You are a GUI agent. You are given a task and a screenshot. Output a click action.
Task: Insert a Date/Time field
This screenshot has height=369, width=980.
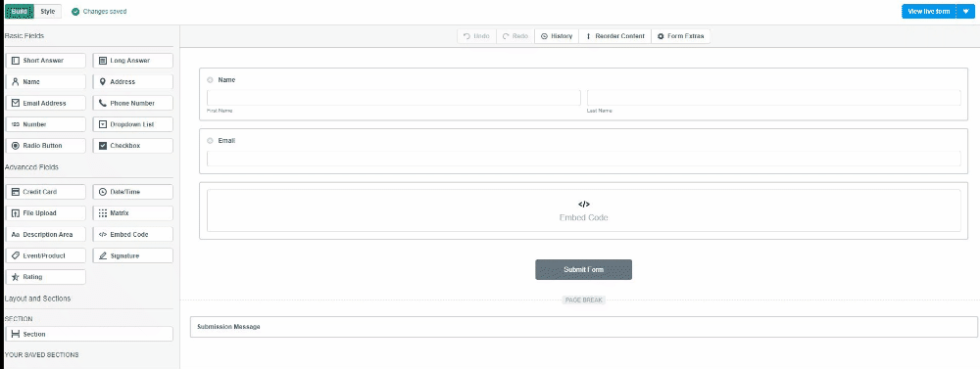click(133, 192)
